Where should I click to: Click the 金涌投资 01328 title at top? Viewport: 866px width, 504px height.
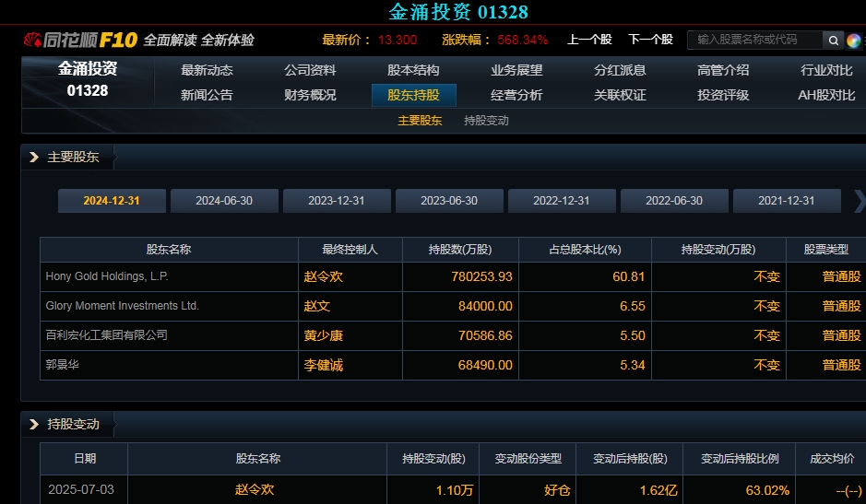pos(458,12)
